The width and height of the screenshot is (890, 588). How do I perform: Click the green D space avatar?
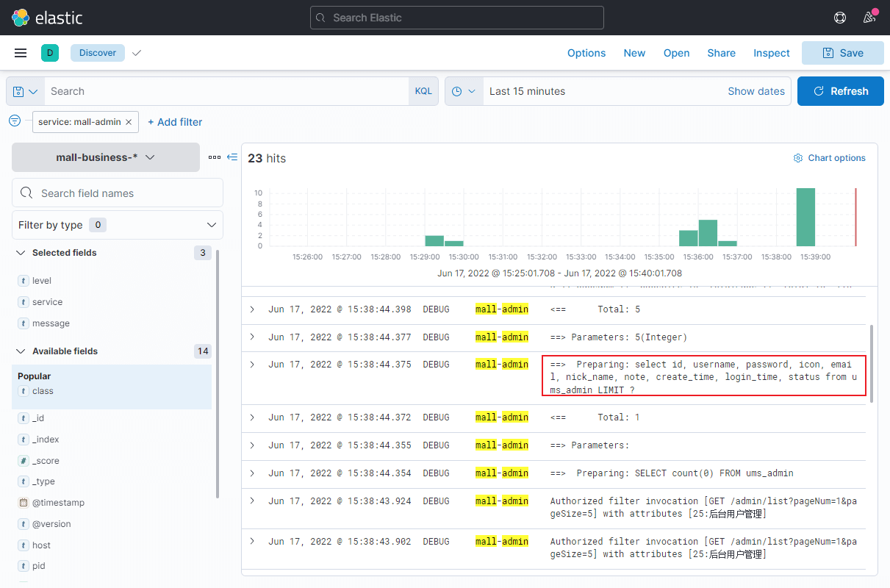(x=50, y=53)
